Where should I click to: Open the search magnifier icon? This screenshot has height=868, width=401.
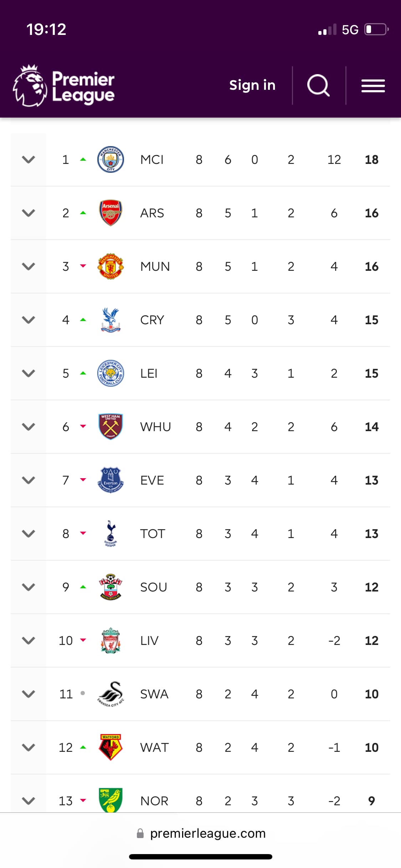click(x=318, y=86)
